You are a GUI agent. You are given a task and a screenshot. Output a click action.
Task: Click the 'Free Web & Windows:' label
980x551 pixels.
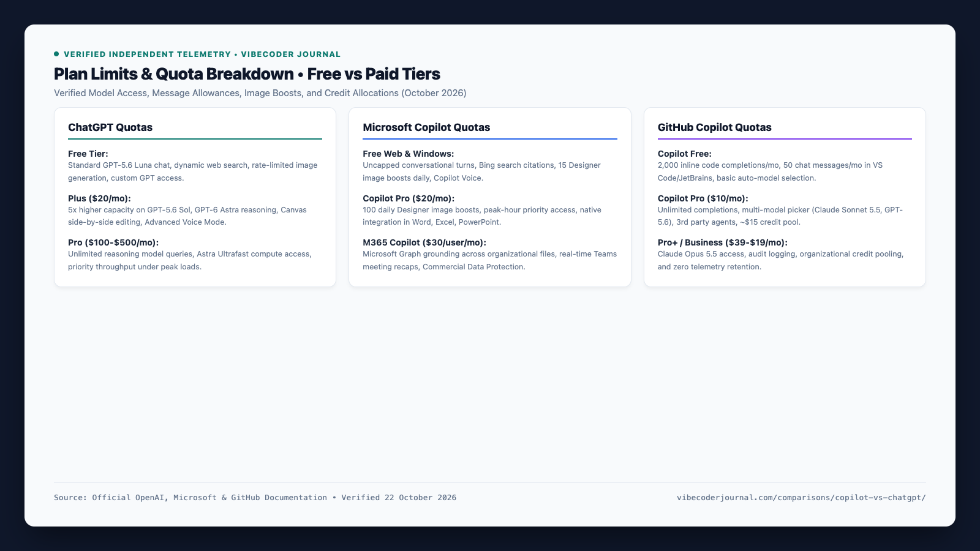coord(409,154)
